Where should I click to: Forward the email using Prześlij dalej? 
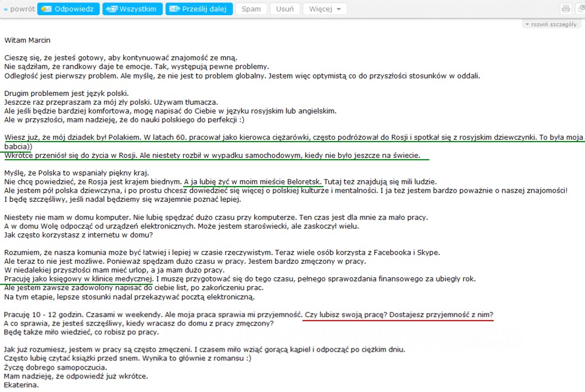coord(199,9)
